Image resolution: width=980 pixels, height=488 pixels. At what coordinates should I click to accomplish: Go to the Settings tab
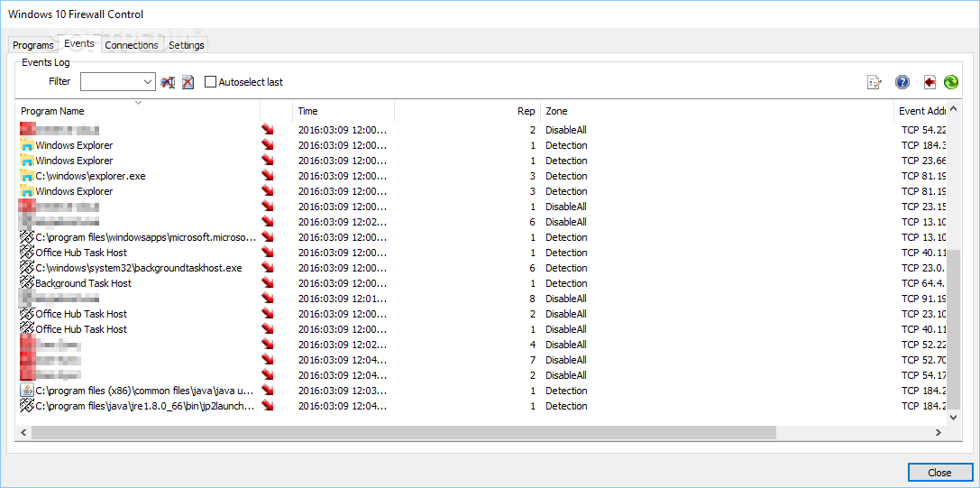pos(187,45)
